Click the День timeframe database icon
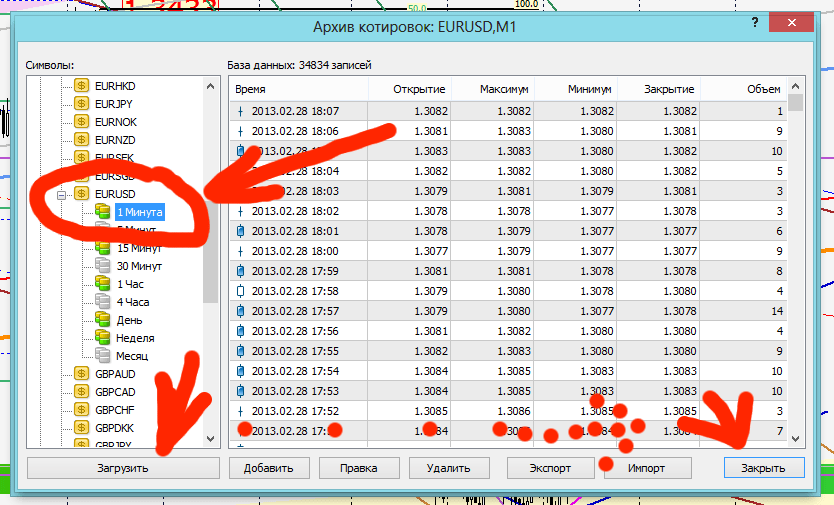834x505 pixels. coord(102,320)
